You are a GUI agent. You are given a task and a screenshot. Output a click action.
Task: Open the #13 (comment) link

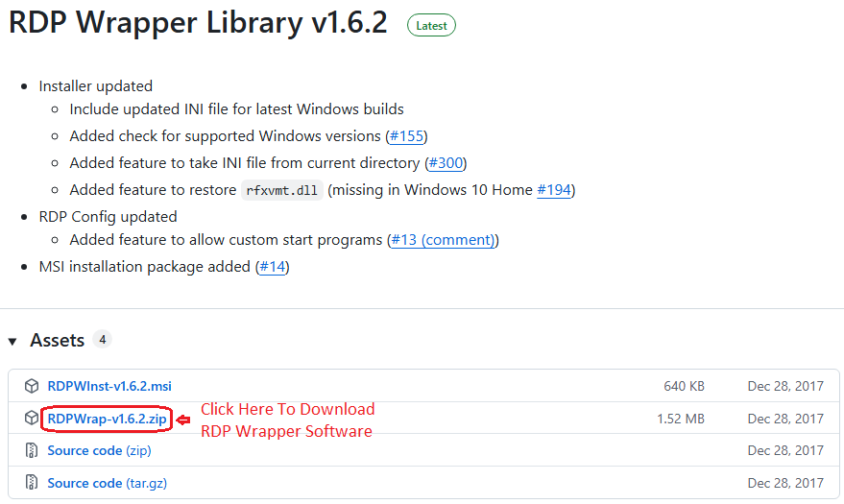pos(443,240)
